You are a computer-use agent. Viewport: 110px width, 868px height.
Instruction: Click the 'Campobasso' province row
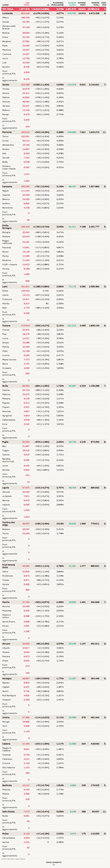(54, 838)
